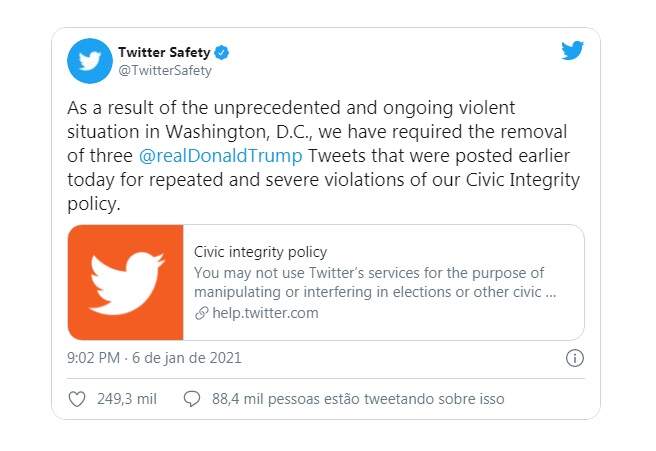Like the tweet with heart icon
The image size is (656, 451).
coord(77,399)
